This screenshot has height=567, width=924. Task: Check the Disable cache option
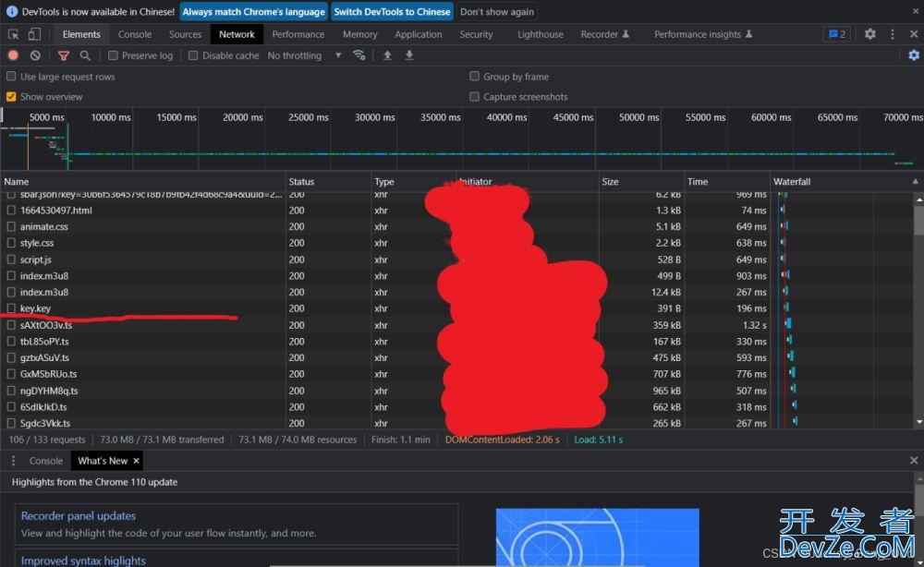pyautogui.click(x=193, y=55)
